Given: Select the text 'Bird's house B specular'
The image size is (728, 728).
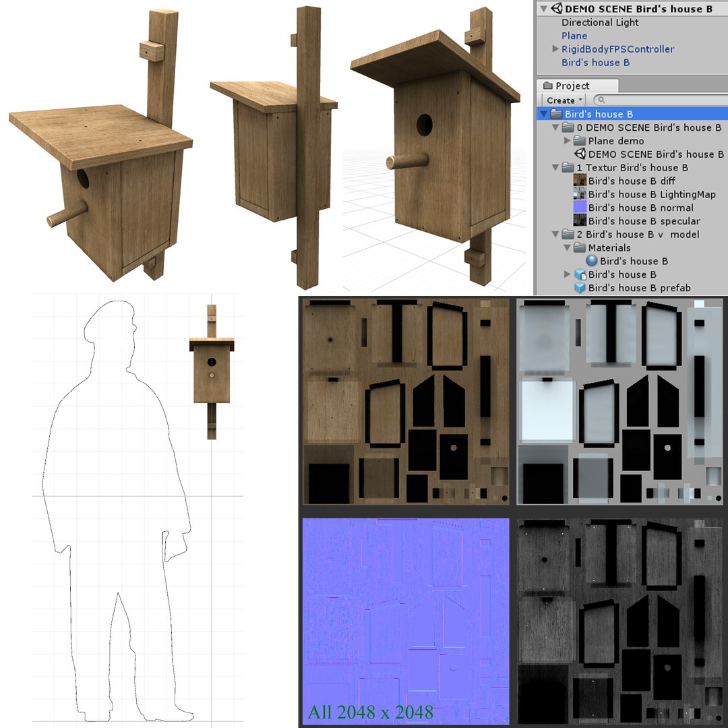Looking at the screenshot, I should [644, 221].
